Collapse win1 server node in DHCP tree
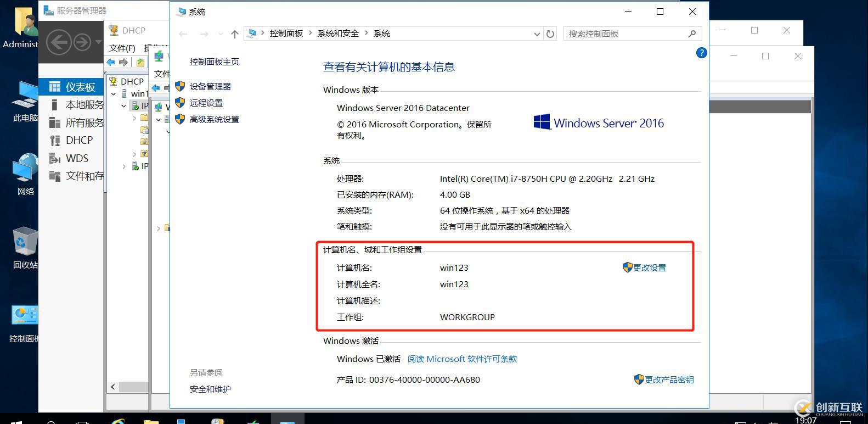 pyautogui.click(x=114, y=93)
